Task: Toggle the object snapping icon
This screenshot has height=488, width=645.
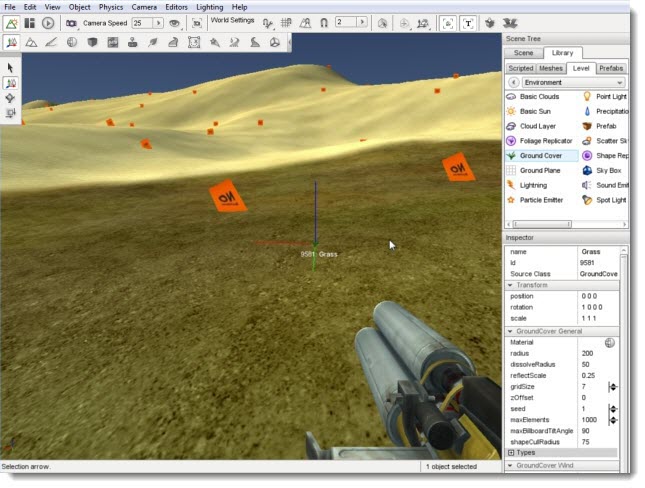Action: click(x=268, y=23)
